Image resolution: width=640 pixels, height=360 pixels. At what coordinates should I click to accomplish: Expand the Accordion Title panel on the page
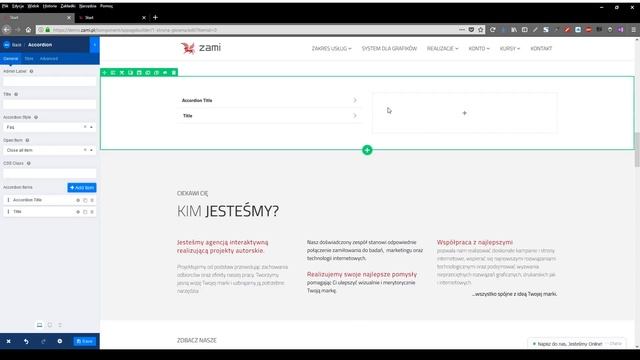(269, 100)
